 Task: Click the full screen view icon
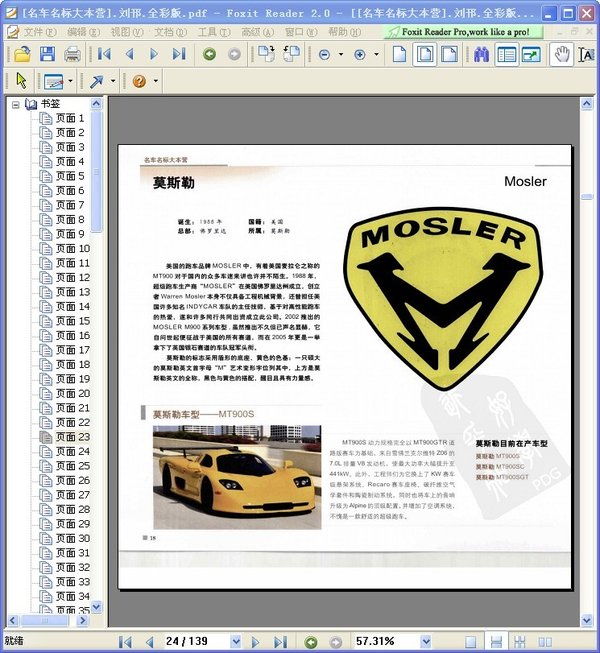point(531,55)
